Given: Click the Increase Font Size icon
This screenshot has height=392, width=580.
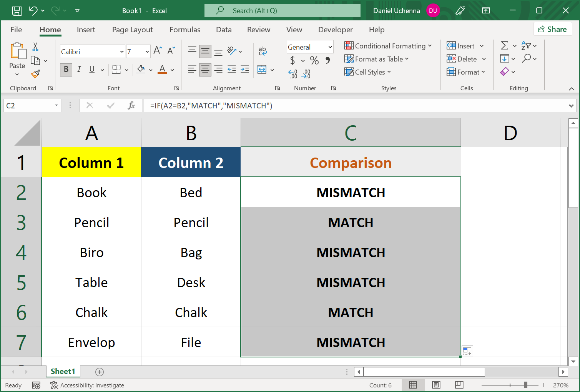Looking at the screenshot, I should 157,50.
